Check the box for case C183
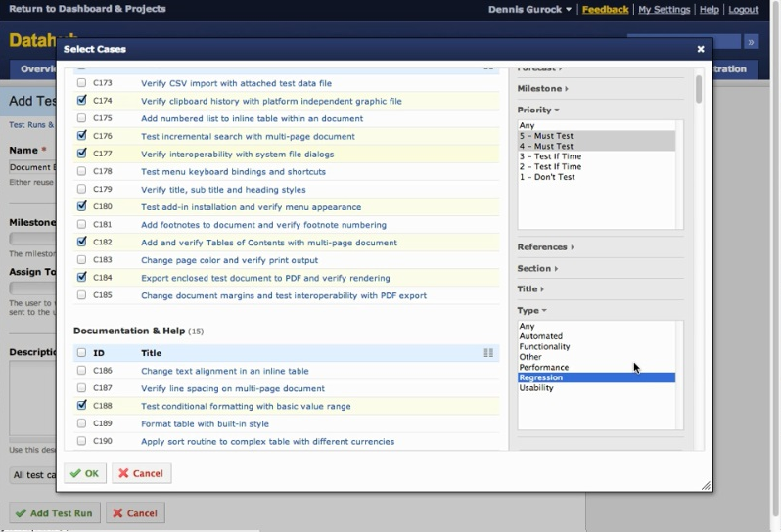 point(81,259)
